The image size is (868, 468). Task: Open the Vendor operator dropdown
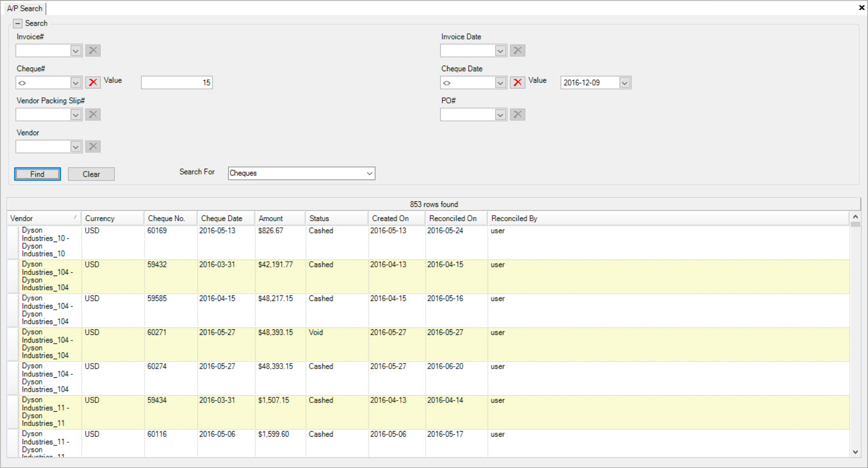coord(76,146)
